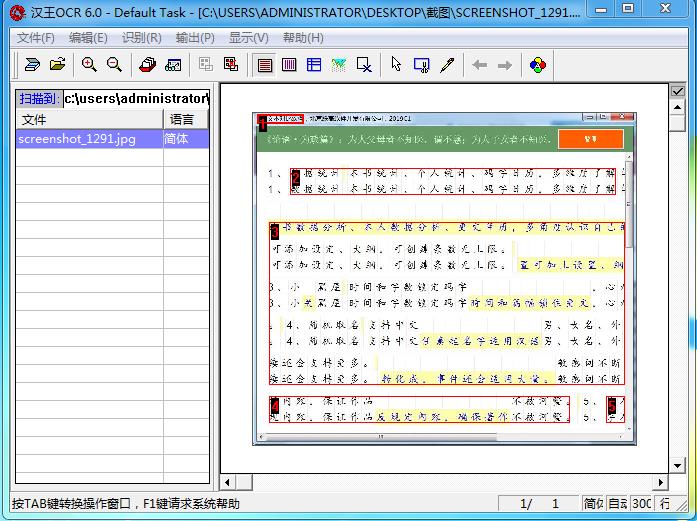Click the delete region icon
This screenshot has height=521, width=697.
coord(364,65)
